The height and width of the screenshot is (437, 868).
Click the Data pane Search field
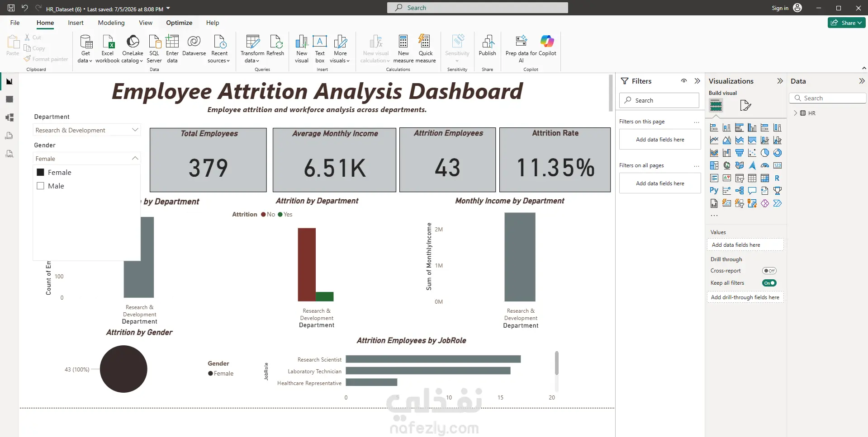(x=827, y=98)
